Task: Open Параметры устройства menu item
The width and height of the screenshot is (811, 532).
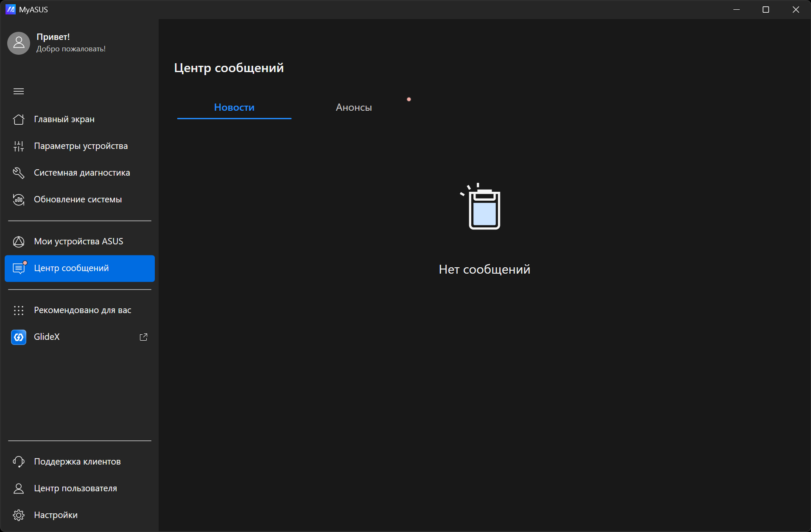Action: click(80, 146)
